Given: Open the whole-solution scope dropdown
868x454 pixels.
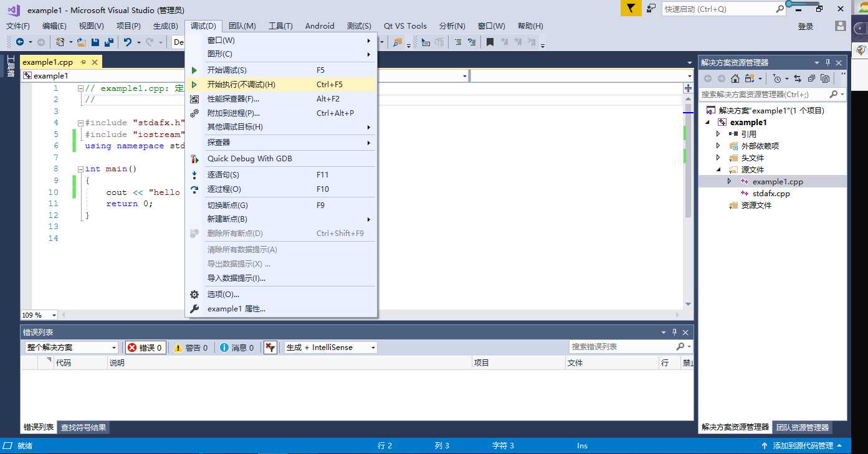Looking at the screenshot, I should pos(71,348).
